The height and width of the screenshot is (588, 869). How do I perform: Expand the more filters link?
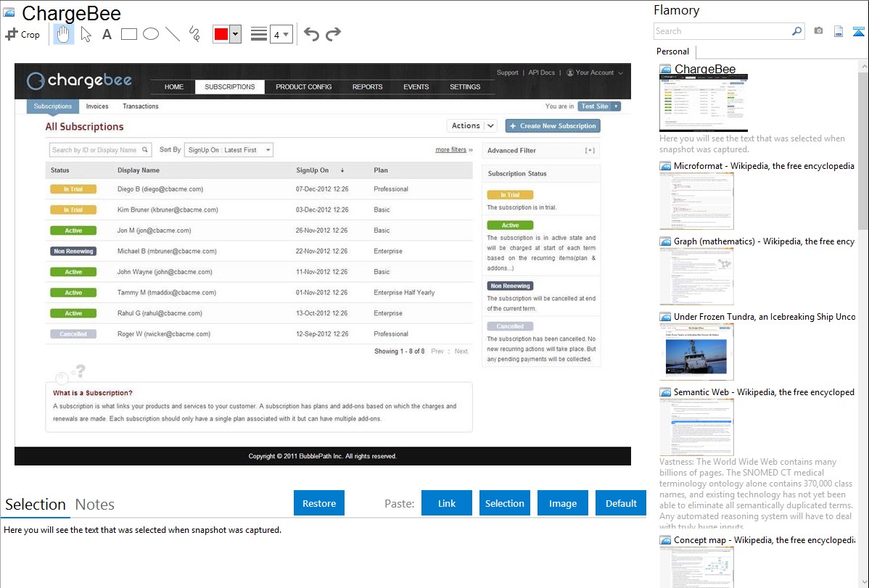tap(454, 149)
